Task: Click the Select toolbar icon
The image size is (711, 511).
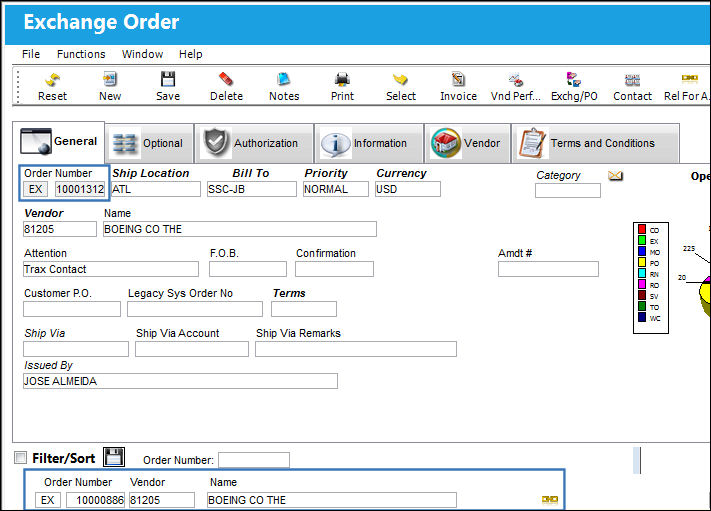Action: click(401, 86)
